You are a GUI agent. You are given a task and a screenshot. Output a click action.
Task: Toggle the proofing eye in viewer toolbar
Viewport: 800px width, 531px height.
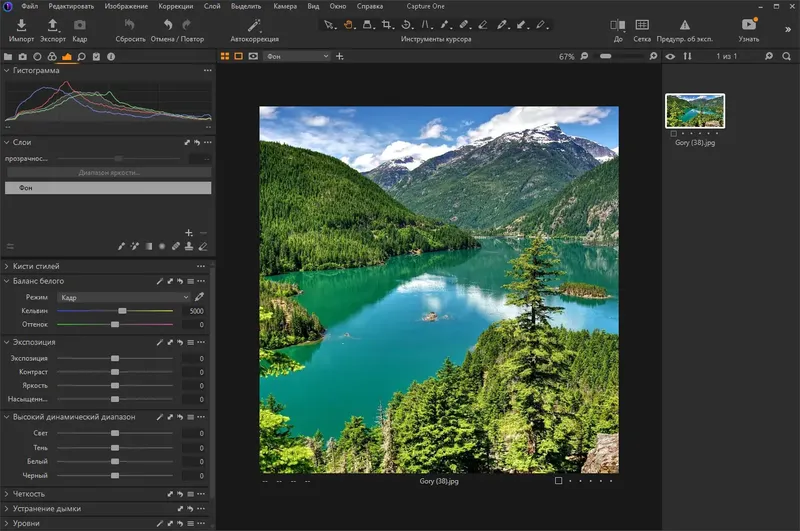(254, 56)
